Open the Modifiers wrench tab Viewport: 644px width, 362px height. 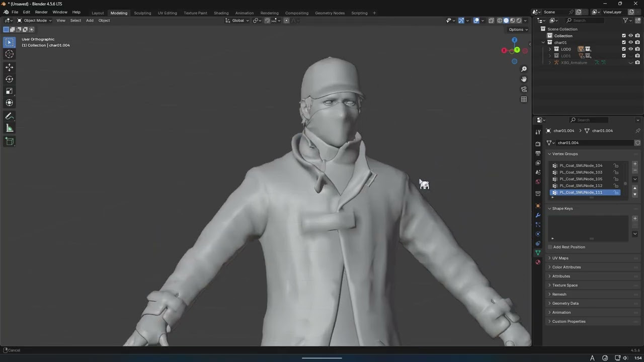538,215
